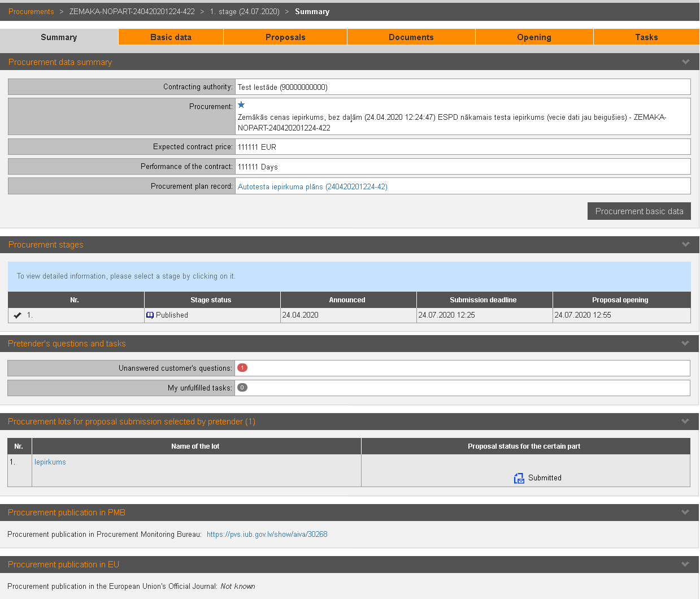Collapse the Procurement data summary section
The width and height of the screenshot is (700, 599).
[685, 62]
